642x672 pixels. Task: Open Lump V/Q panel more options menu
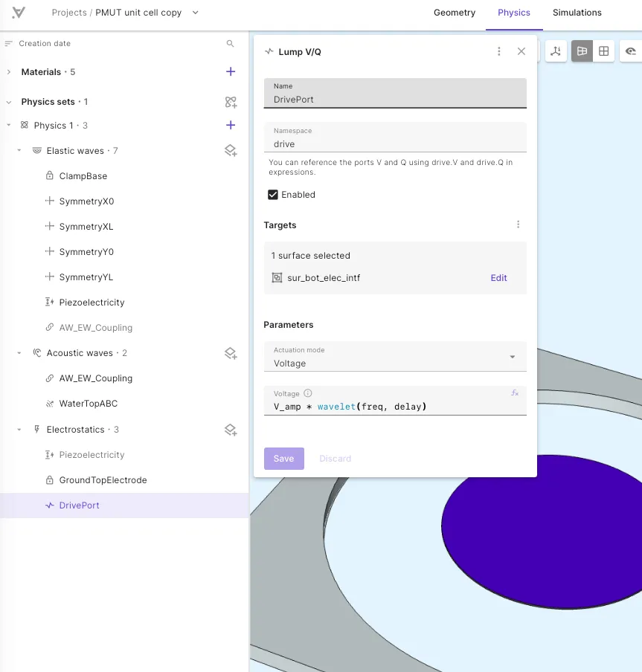tap(498, 51)
